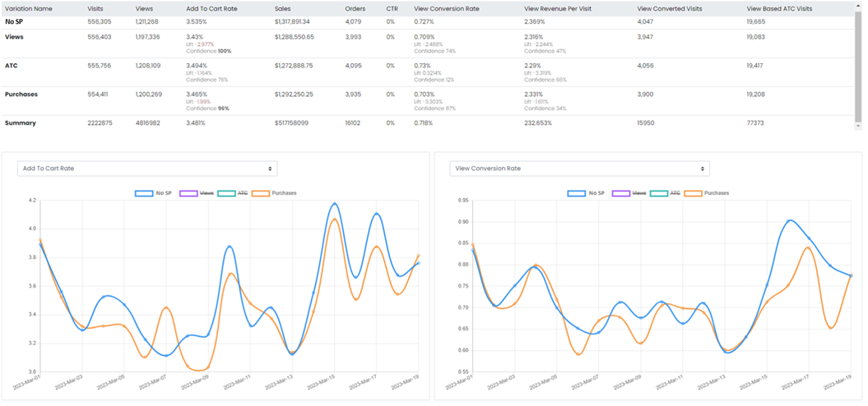Show the struck-through ATC series in left chart

point(242,193)
